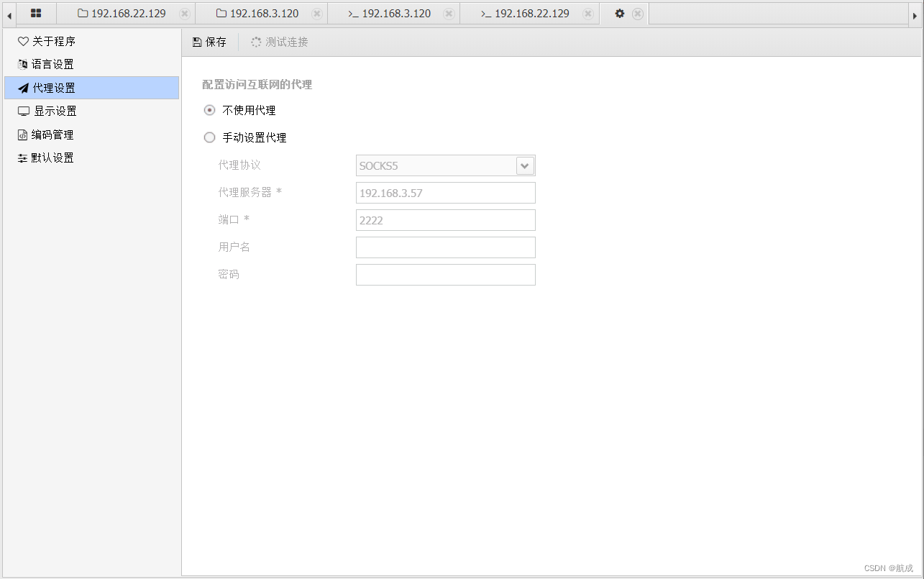Click the 端口 port input field
This screenshot has height=579, width=924.
[x=446, y=220]
